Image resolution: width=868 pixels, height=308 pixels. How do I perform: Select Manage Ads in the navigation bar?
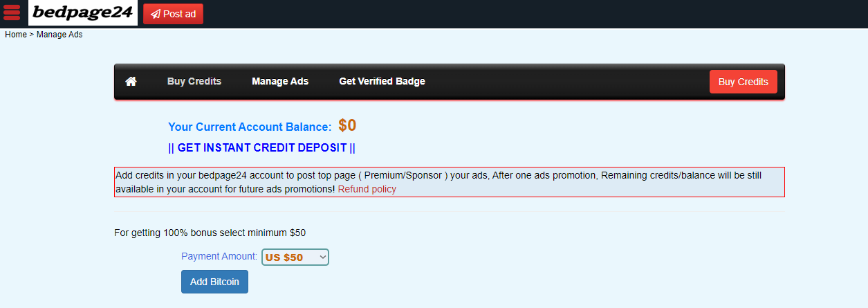click(280, 82)
